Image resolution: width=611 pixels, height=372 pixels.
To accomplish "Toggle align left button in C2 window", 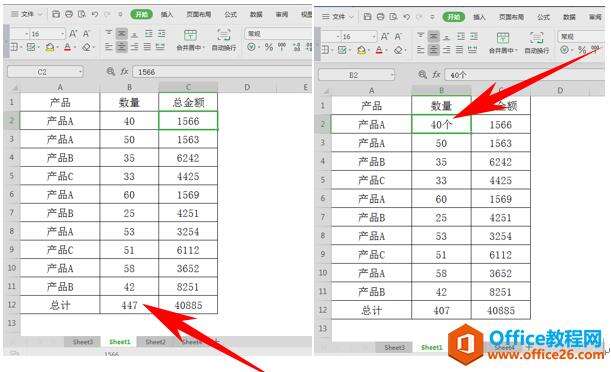I will [x=109, y=48].
